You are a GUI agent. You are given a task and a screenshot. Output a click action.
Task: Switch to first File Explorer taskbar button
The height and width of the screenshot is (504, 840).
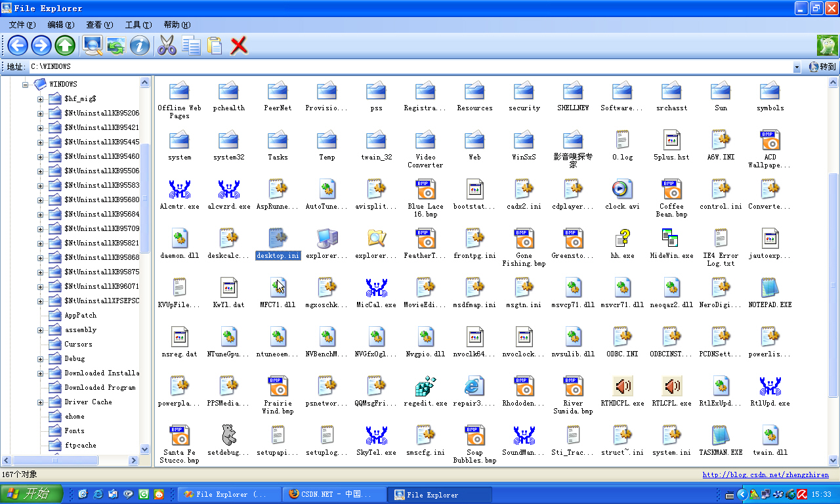point(228,495)
